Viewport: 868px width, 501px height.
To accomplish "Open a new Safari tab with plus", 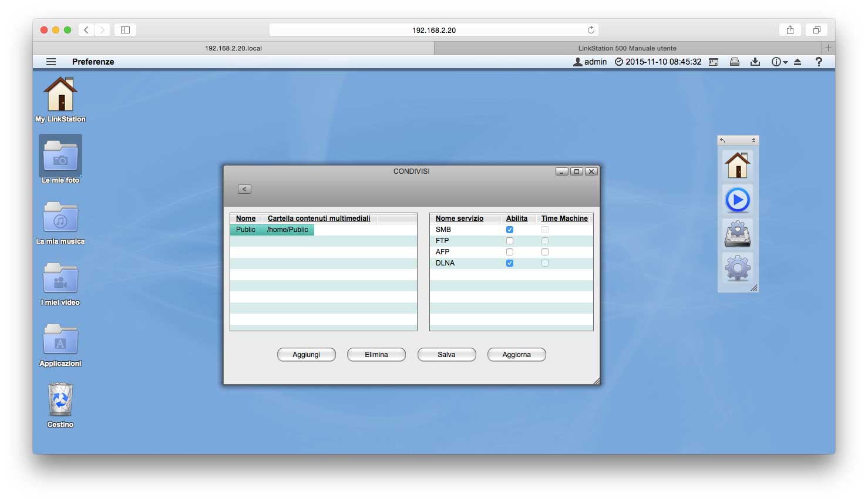I will point(828,48).
